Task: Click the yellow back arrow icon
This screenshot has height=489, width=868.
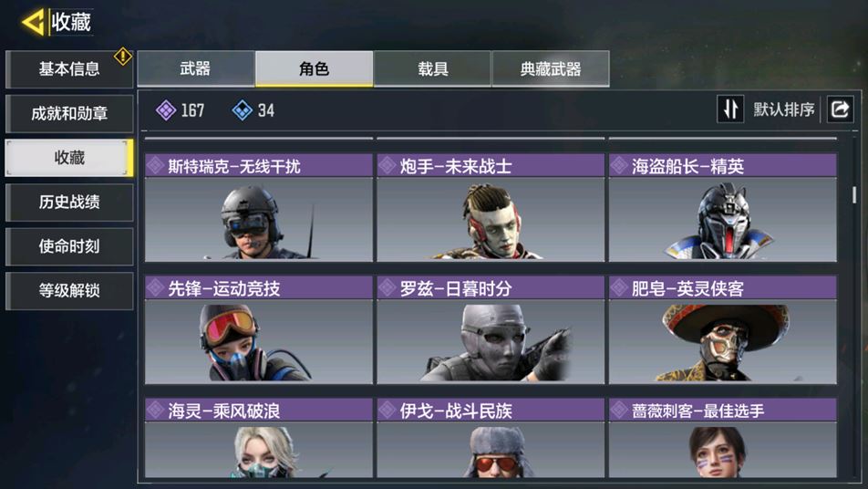Action: tap(33, 23)
